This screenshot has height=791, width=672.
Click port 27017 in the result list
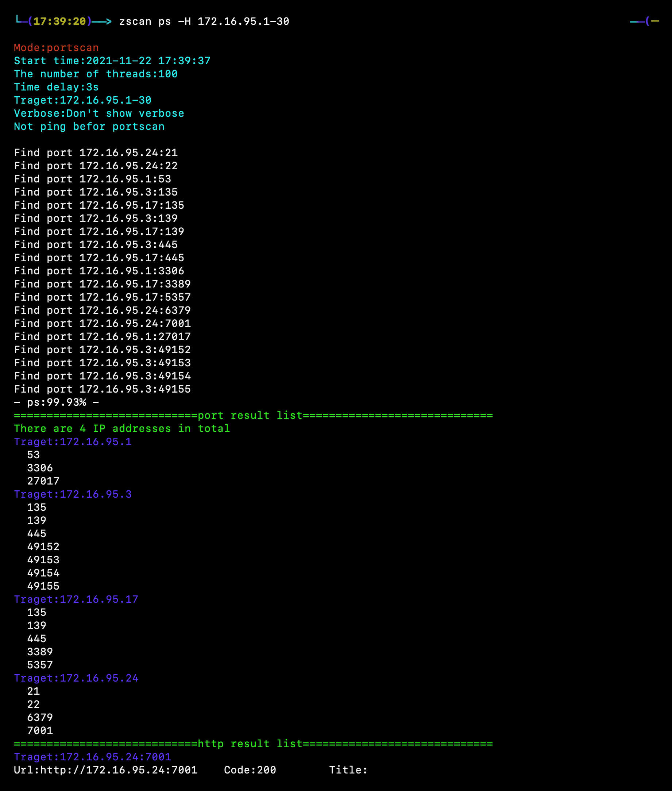coord(43,481)
